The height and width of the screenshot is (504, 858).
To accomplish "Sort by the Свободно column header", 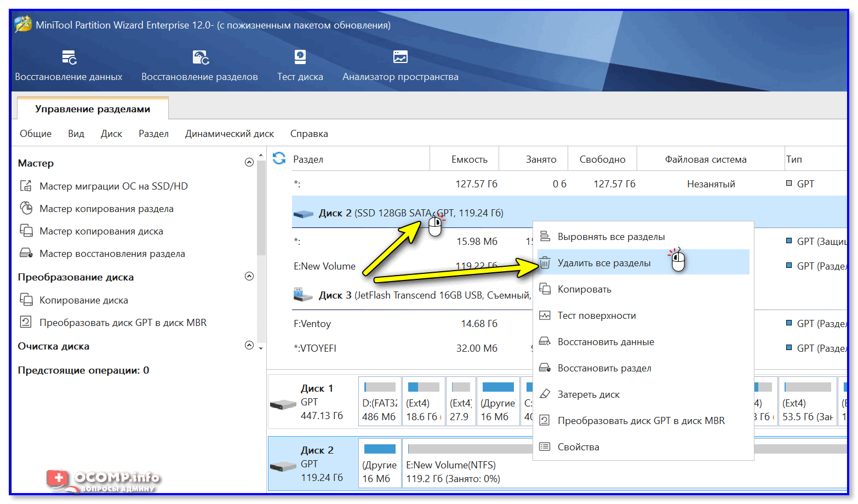I will (x=602, y=159).
